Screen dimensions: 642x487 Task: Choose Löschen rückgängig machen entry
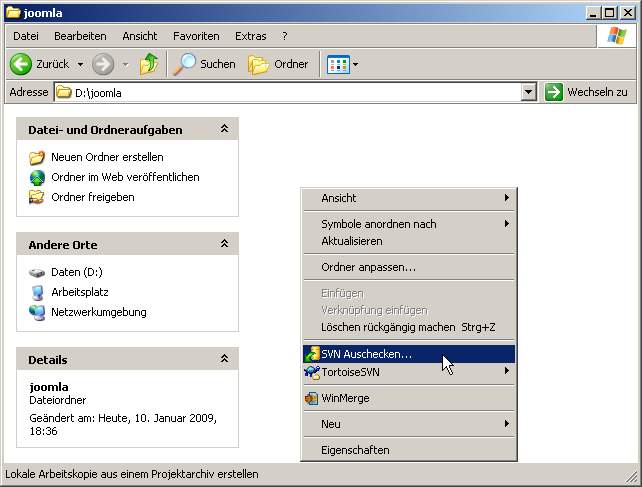click(x=409, y=327)
